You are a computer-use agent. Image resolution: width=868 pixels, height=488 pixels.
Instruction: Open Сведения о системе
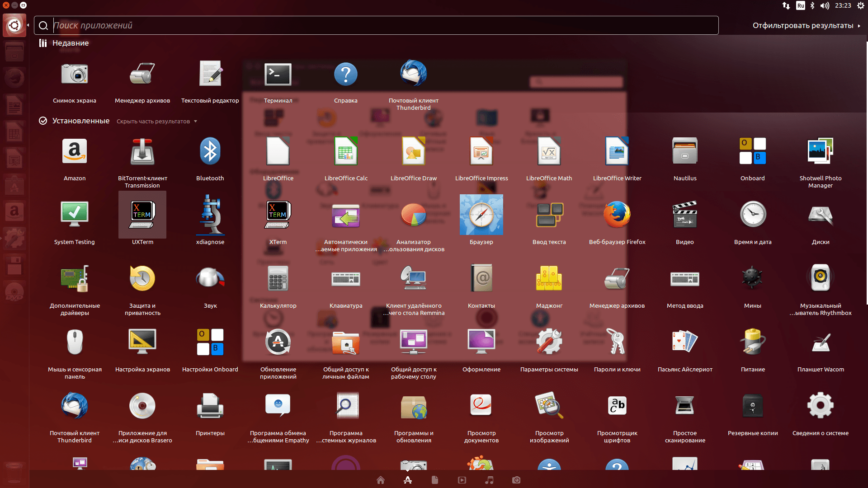tap(821, 406)
